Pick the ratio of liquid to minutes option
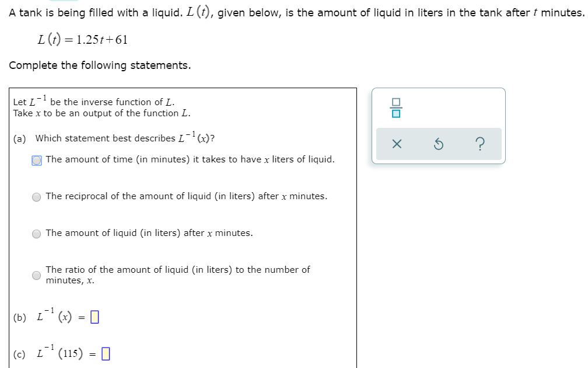The image size is (588, 368). point(36,275)
